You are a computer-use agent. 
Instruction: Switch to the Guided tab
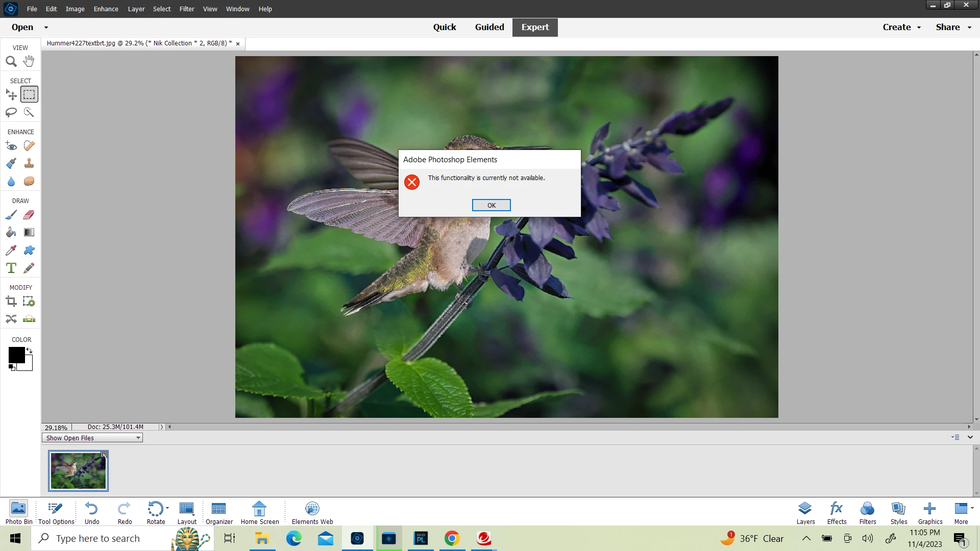[x=489, y=27]
